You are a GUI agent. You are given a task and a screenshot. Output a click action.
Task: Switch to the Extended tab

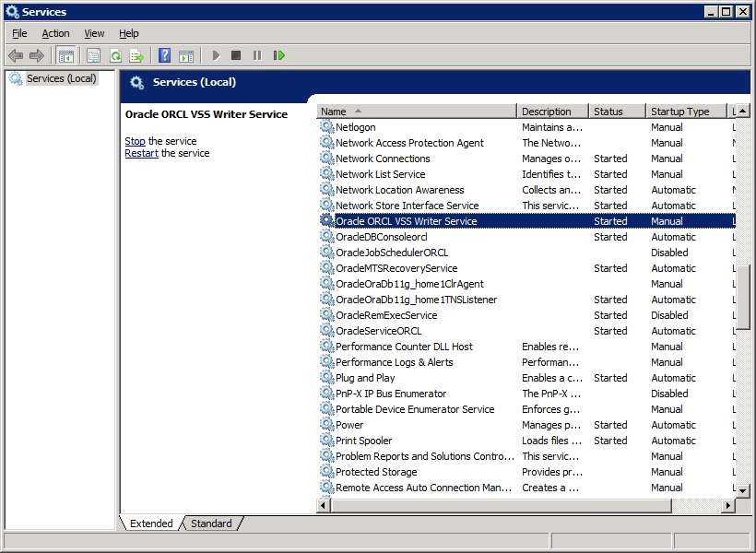151,524
